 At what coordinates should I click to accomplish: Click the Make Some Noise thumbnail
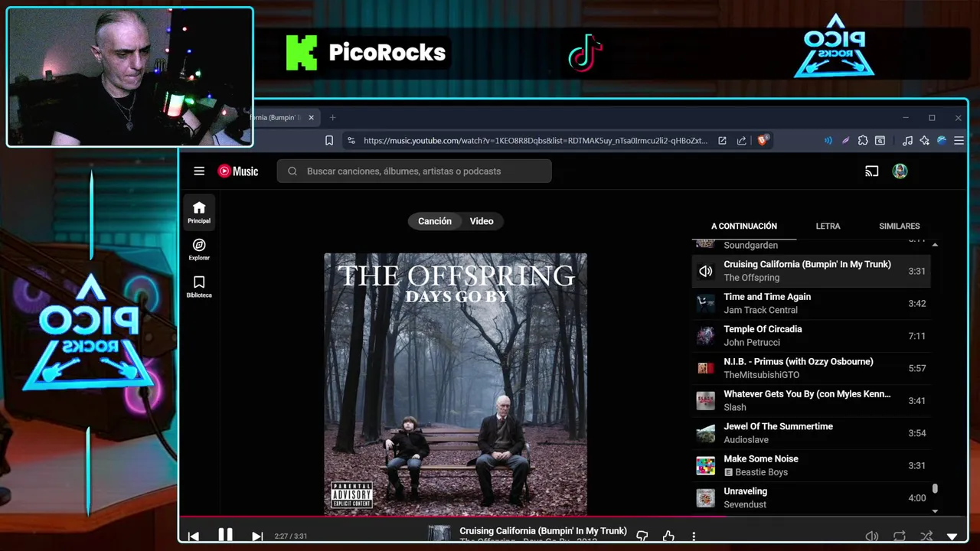(705, 465)
